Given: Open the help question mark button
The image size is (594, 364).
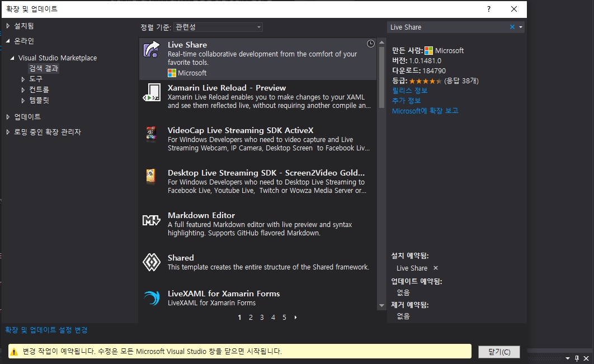Looking at the screenshot, I should tap(489, 9).
